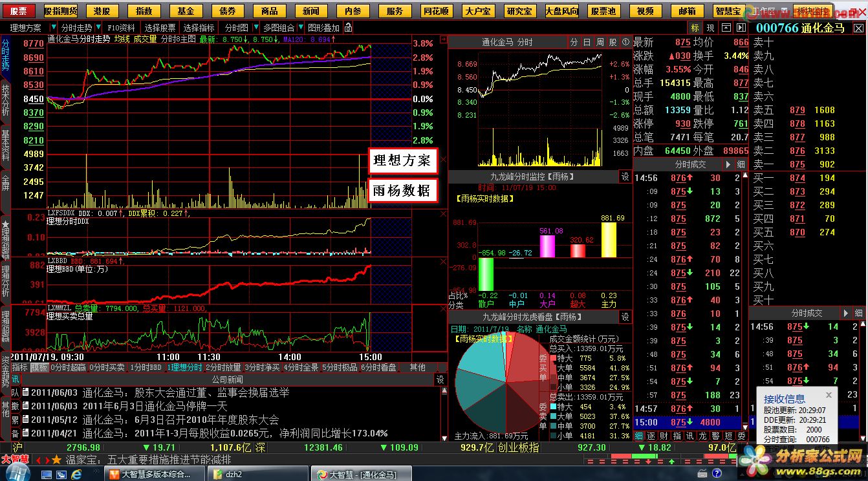Click the 股票 button in top toolbar
This screenshot has height=481, width=868.
point(19,11)
